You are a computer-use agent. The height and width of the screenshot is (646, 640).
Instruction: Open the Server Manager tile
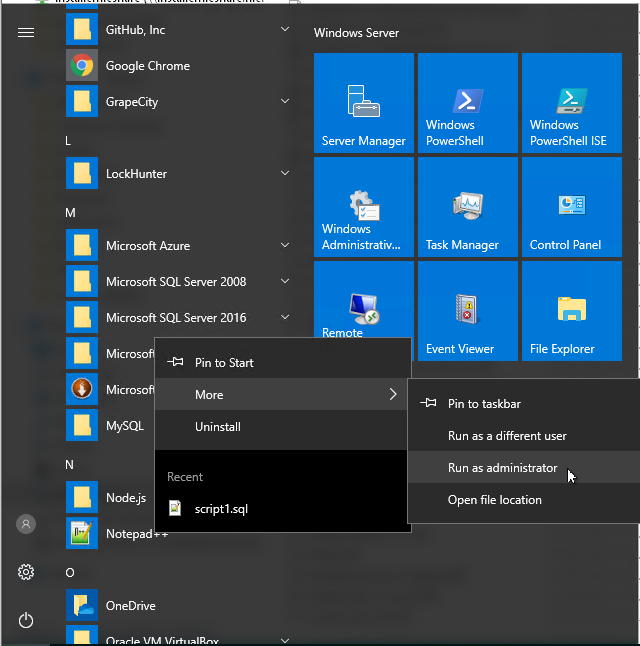click(x=363, y=103)
